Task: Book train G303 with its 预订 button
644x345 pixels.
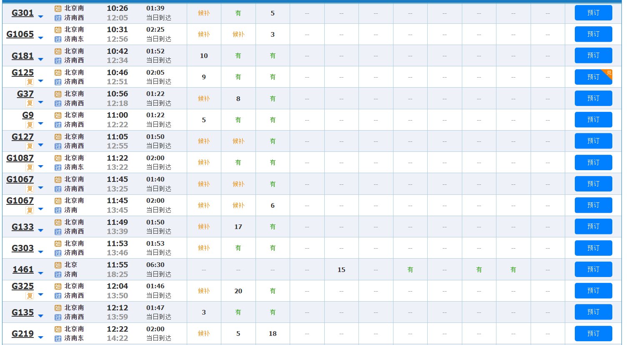Action: [x=593, y=248]
